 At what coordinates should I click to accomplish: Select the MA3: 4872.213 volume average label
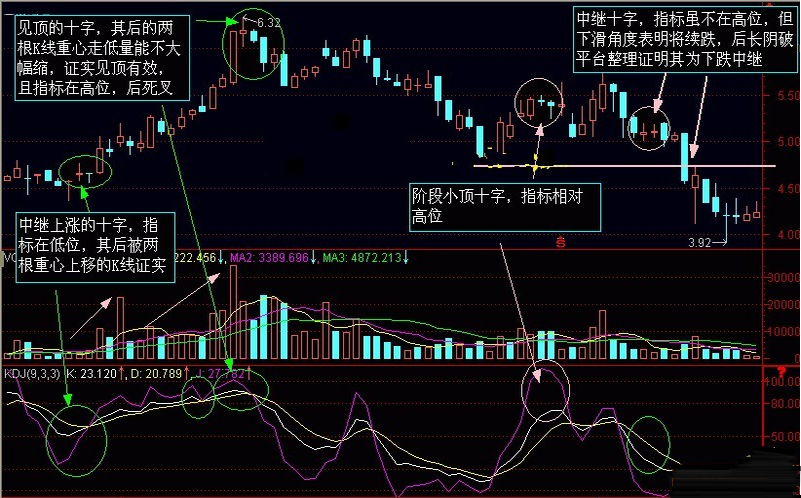(x=362, y=257)
